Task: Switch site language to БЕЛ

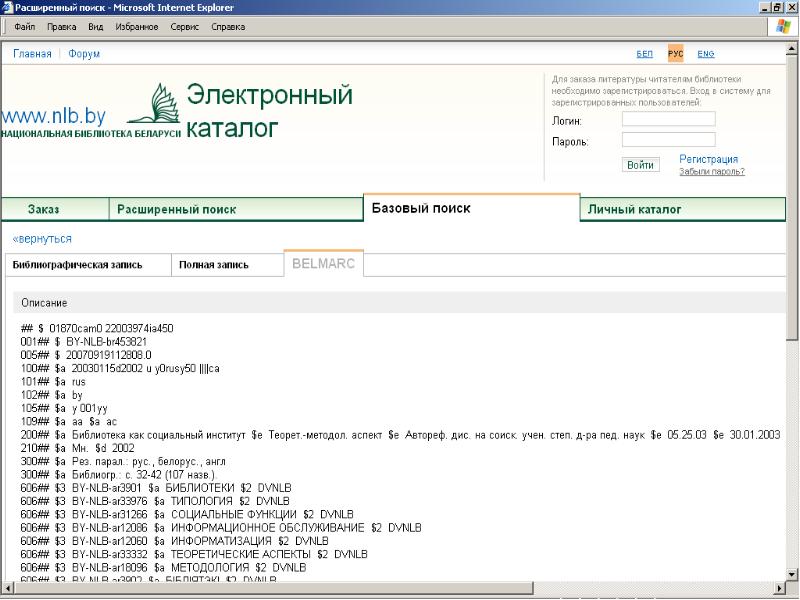Action: click(x=645, y=54)
